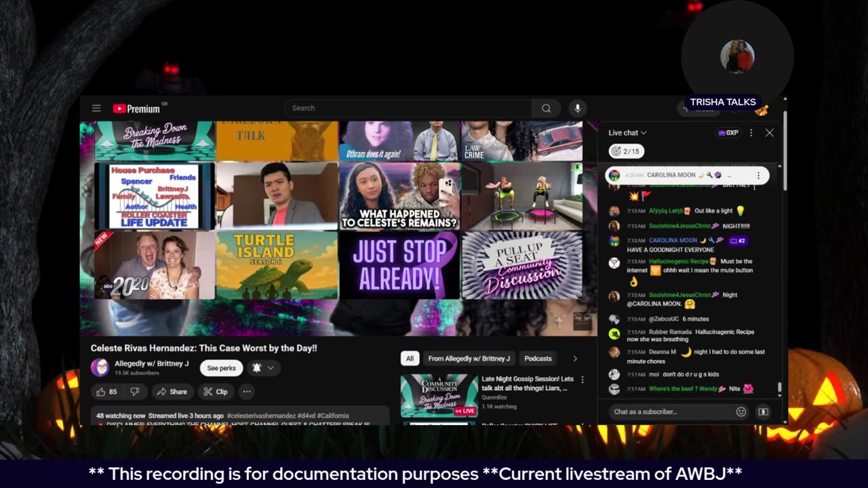Click the Trisha Talks profile avatar overlay
This screenshot has width=868, height=488.
(x=737, y=56)
